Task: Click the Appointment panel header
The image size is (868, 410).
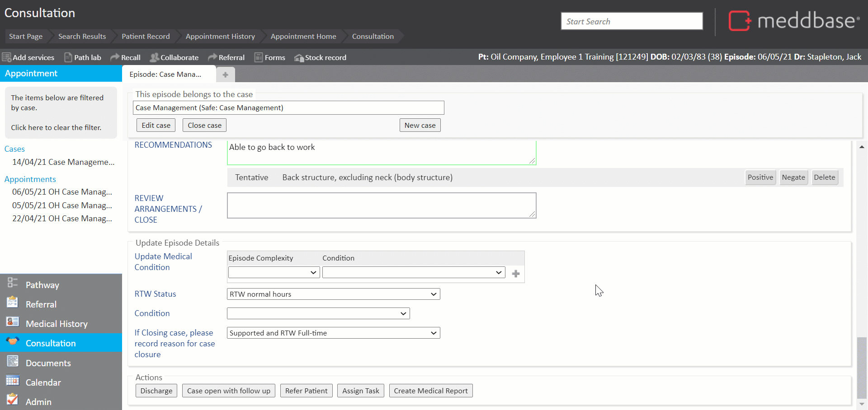Action: [x=61, y=73]
